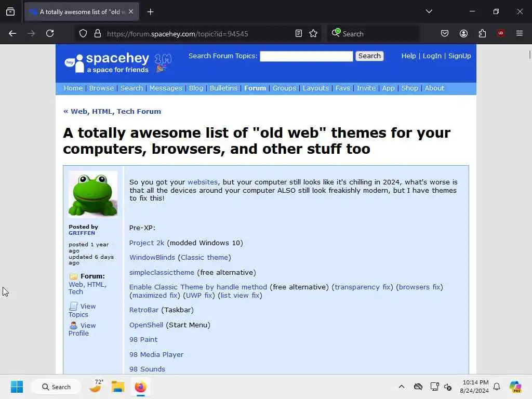Image resolution: width=532 pixels, height=399 pixels.
Task: Return to Web, HTML, Tech Forum breadcrumb
Action: (112, 112)
